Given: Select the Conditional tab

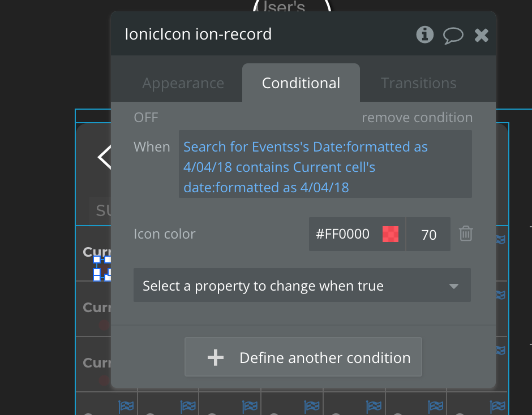Looking at the screenshot, I should [x=301, y=83].
